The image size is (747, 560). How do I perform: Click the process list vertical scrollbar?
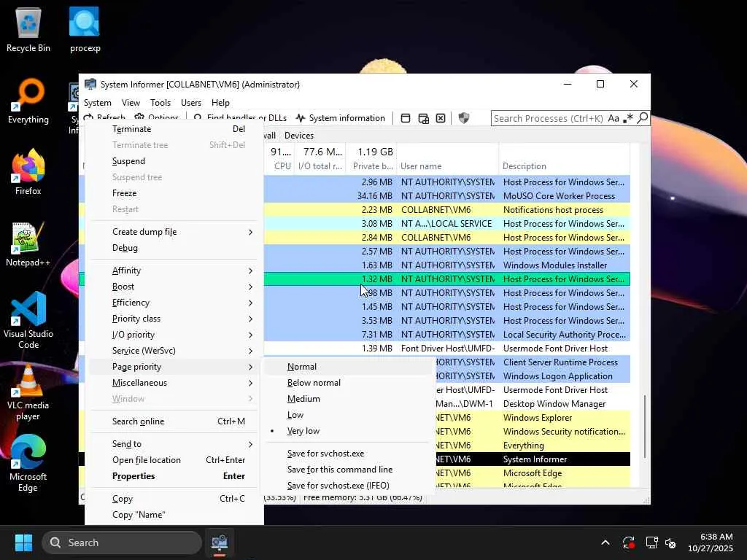(645, 426)
